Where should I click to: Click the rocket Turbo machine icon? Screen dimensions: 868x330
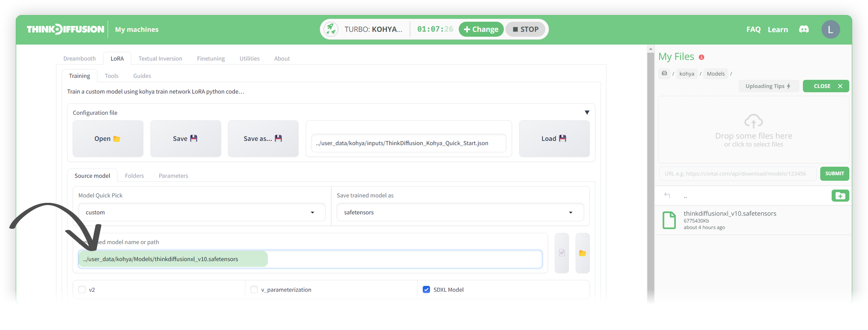[331, 29]
